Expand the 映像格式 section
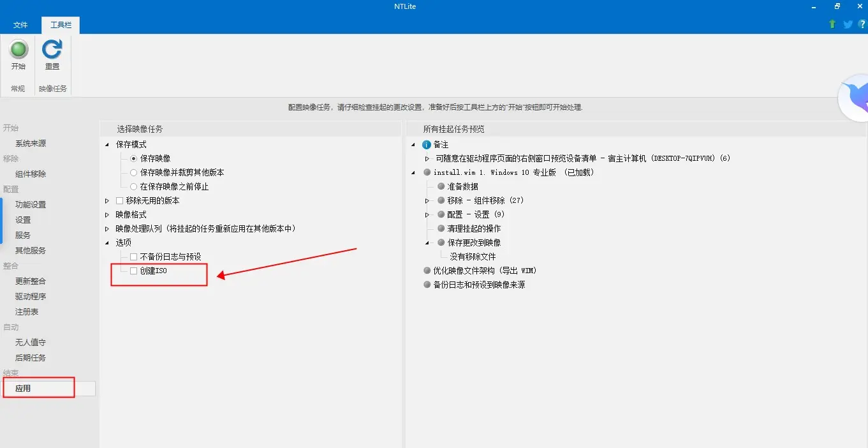The height and width of the screenshot is (448, 868). [107, 214]
